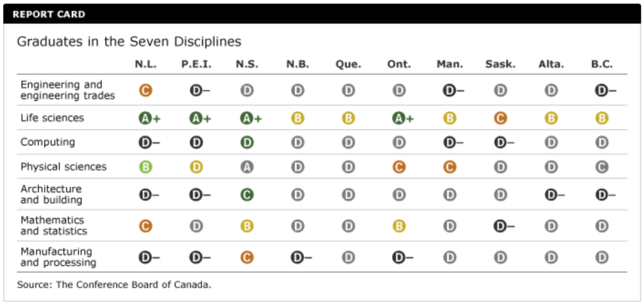Click the B.C. column header
The width and height of the screenshot is (644, 304).
602,64
